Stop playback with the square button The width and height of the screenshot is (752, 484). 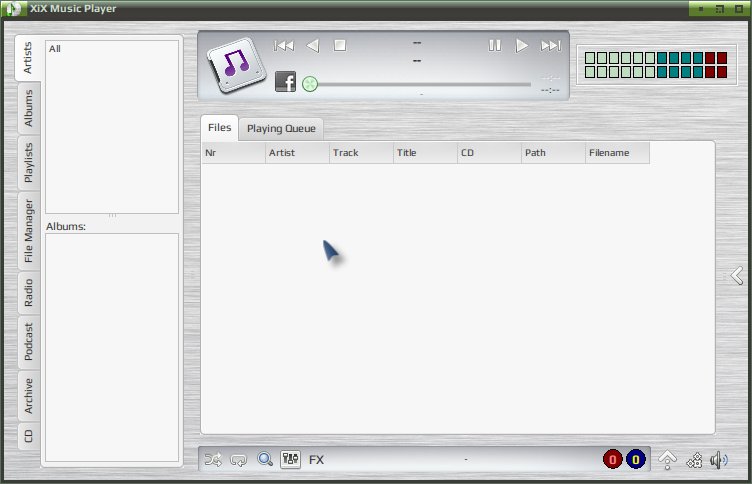(340, 46)
